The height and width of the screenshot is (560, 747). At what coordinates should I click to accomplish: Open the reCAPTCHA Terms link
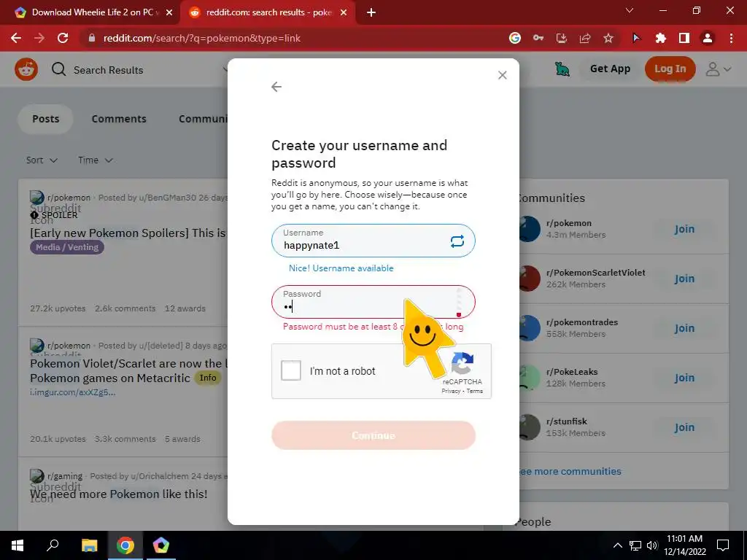[x=474, y=391]
